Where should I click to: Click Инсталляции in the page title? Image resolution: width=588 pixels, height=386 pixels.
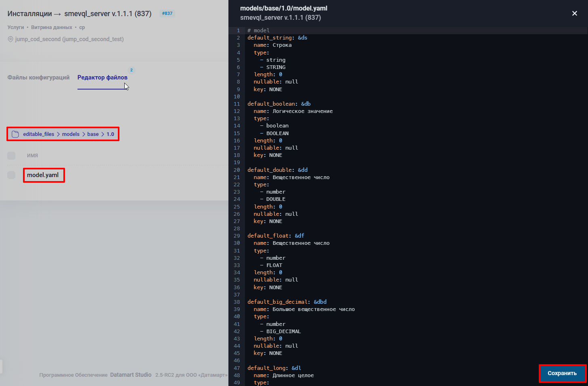tap(29, 14)
